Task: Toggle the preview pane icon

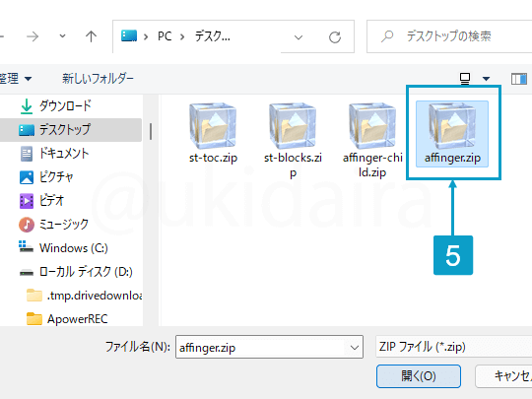Action: point(519,79)
